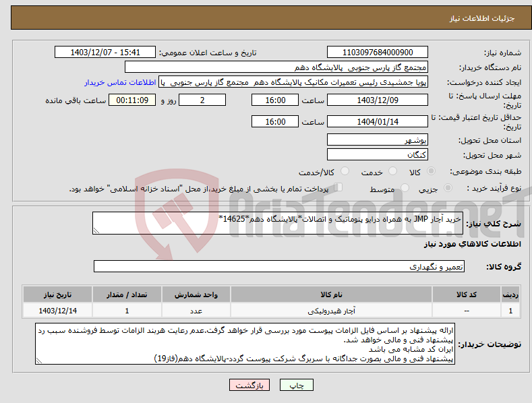This screenshot has width=532, height=403.
Task: Click the گروه کالا field تعمیر و نگهداری
Action: 279,267
